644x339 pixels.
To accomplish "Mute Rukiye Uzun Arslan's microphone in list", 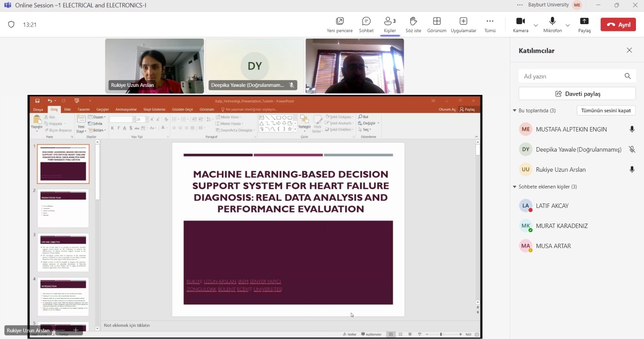I will [x=632, y=170].
